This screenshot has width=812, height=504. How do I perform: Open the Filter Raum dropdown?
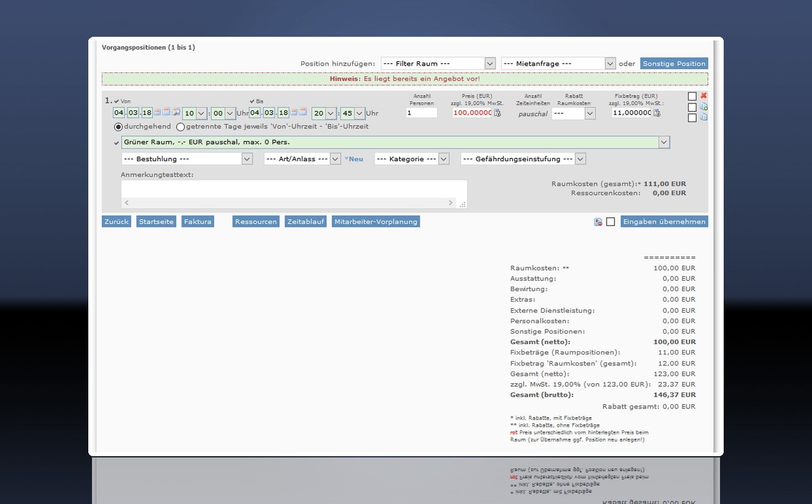tap(438, 63)
